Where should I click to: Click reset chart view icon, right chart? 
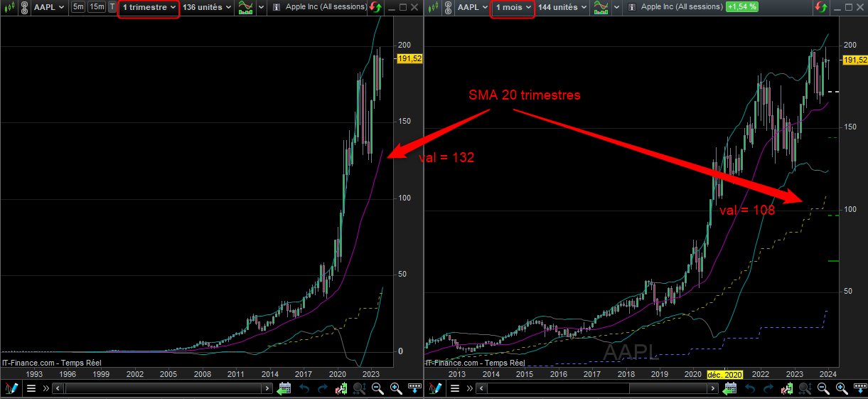(786, 388)
